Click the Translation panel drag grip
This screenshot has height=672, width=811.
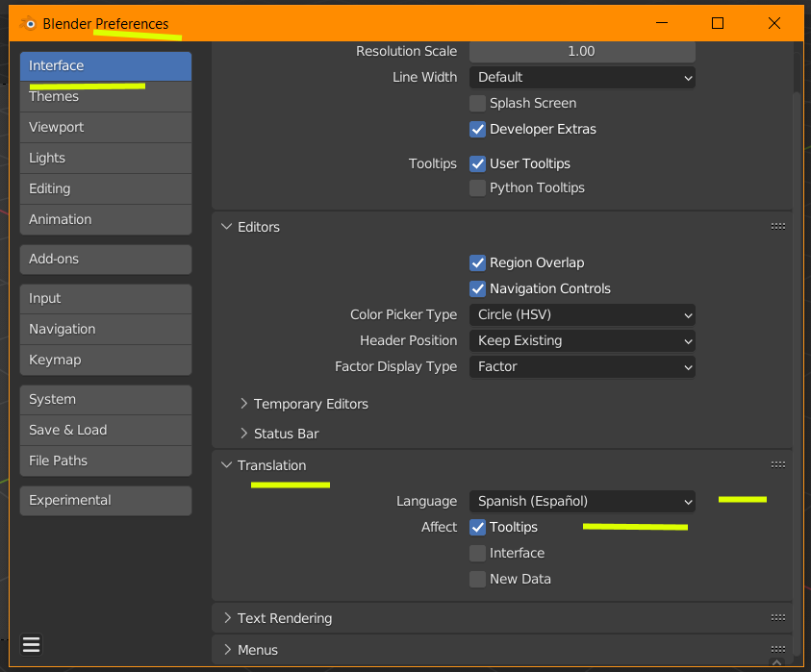point(778,465)
